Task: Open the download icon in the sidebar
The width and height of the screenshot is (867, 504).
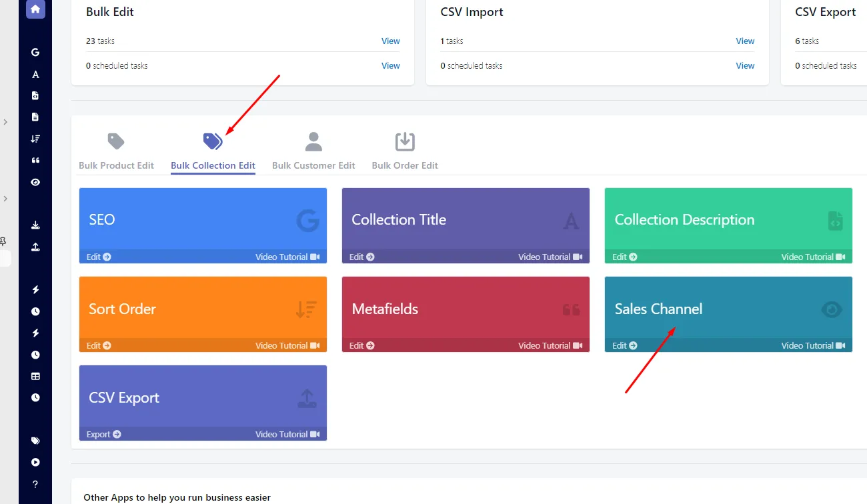Action: pos(35,225)
